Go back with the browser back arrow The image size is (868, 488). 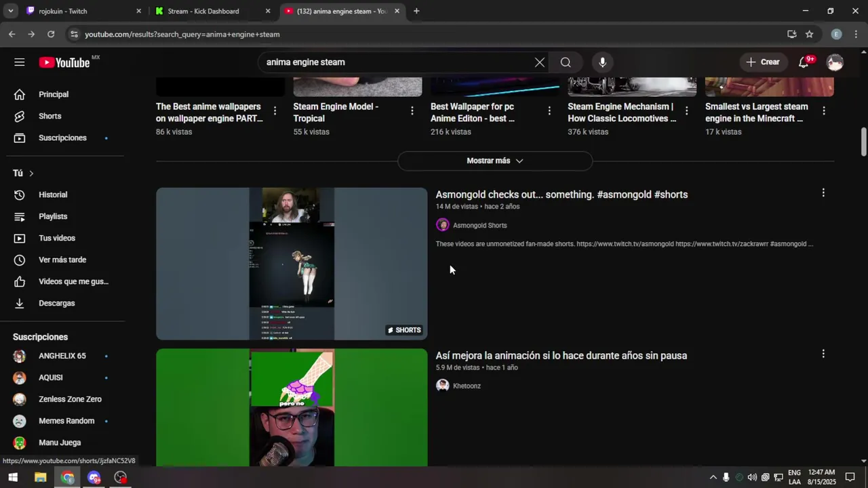(x=12, y=34)
